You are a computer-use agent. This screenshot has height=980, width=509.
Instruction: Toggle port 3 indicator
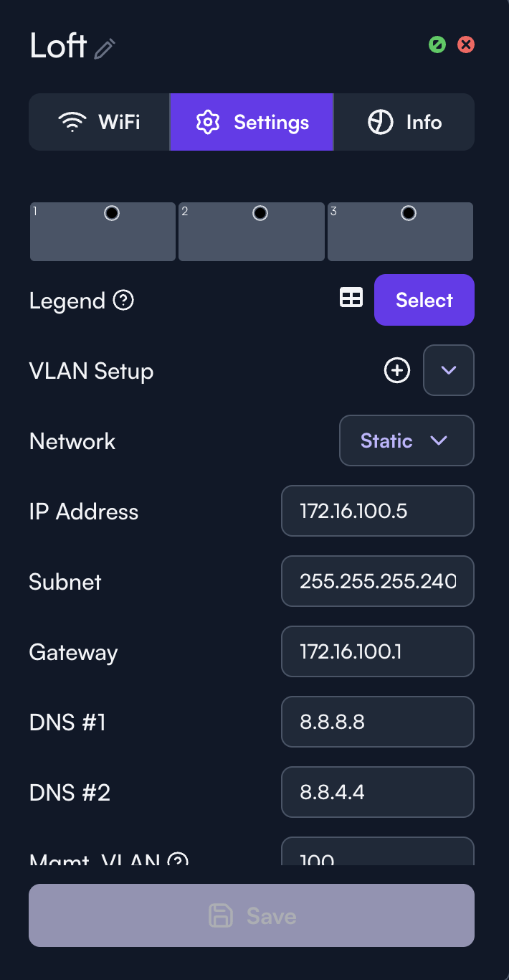click(x=409, y=213)
